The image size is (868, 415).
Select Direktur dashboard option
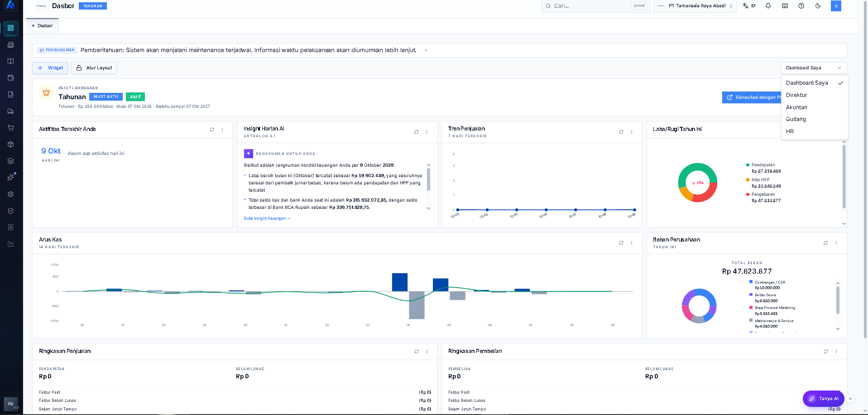(815, 95)
